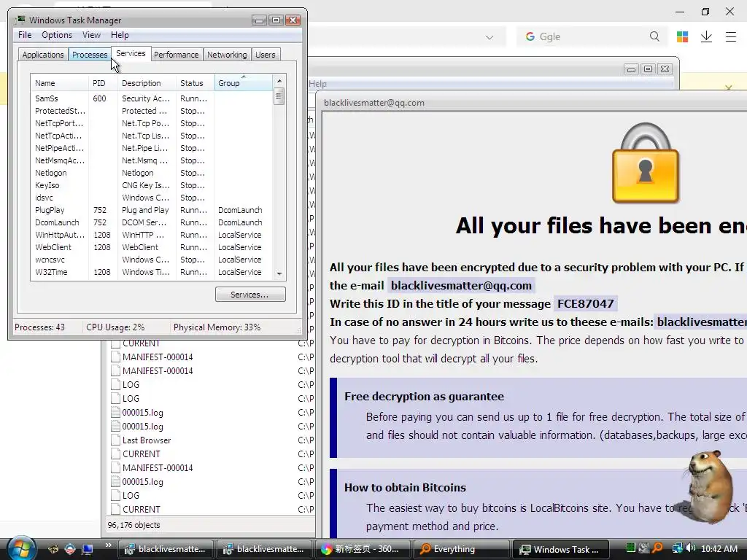Switch to first blacklivesmatte... taskbar button

click(x=166, y=549)
